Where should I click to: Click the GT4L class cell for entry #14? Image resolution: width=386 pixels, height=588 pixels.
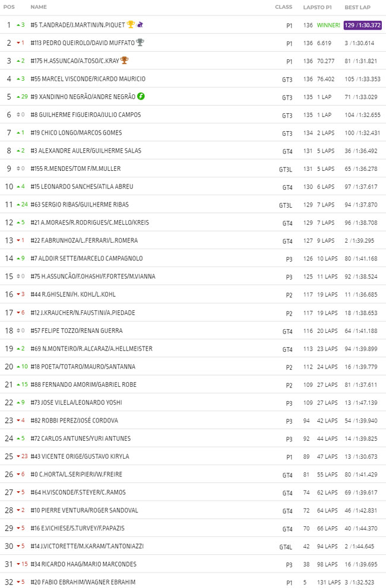[x=286, y=547]
